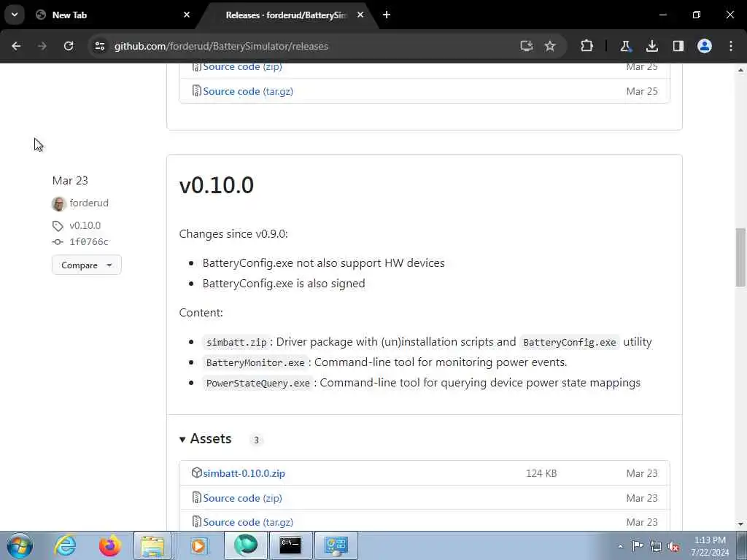Screen dimensions: 747x560
Task: Click the scrollbar down arrow
Action: click(x=740, y=524)
